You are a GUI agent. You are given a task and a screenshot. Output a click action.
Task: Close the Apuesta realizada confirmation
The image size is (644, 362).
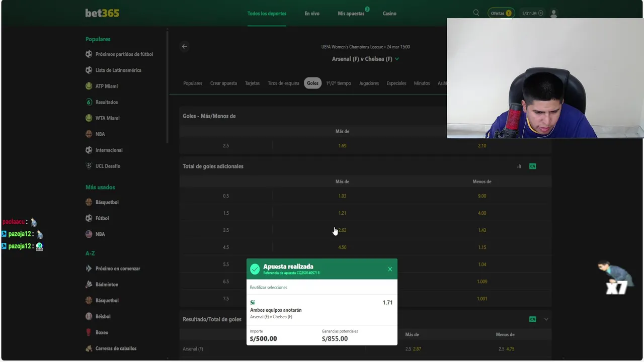pos(390,269)
